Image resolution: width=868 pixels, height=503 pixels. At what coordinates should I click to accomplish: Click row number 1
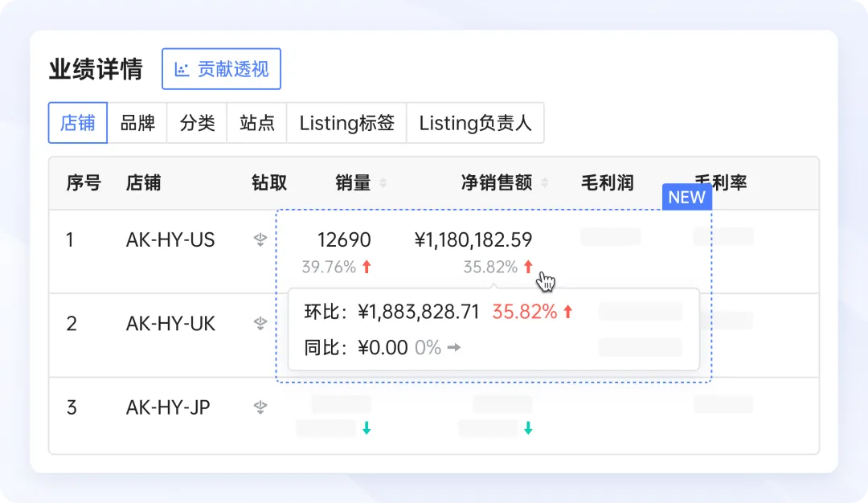click(x=70, y=239)
